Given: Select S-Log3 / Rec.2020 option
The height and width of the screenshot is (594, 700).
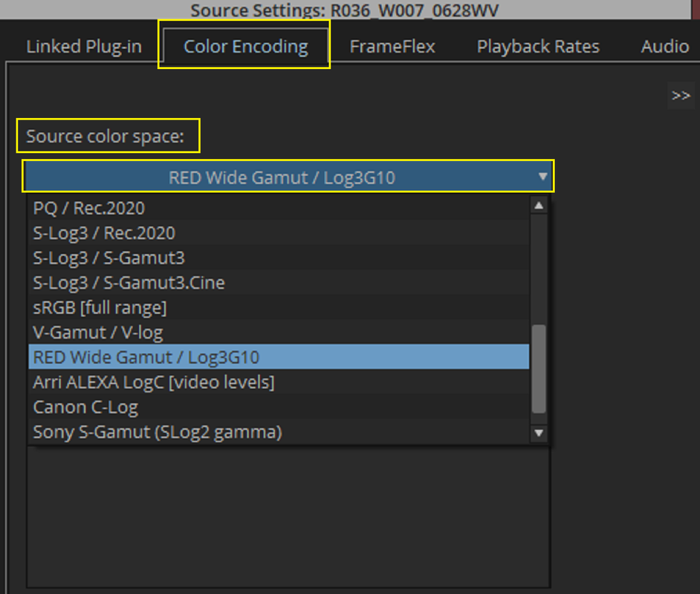Looking at the screenshot, I should tap(279, 233).
